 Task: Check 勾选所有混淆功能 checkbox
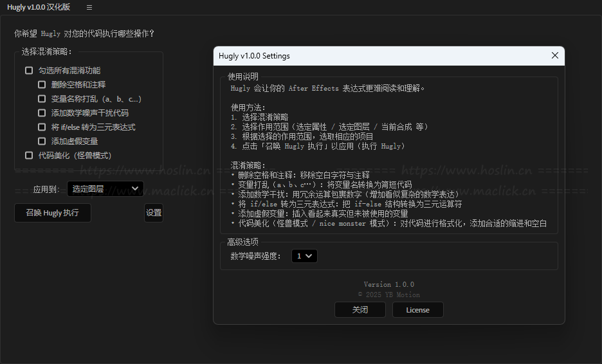[x=29, y=70]
